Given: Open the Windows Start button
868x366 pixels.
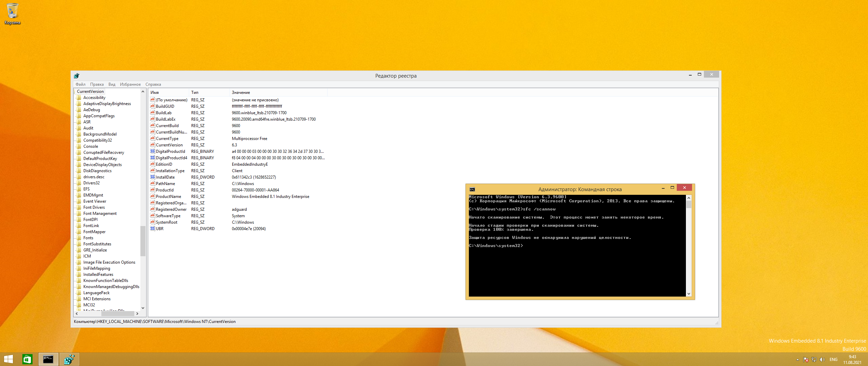Looking at the screenshot, I should point(8,359).
